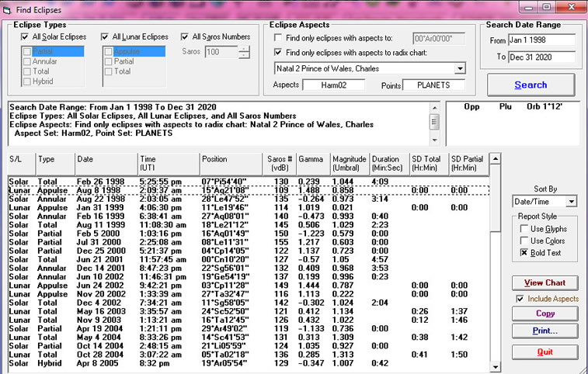This screenshot has width=588, height=374.
Task: Click the Saros number spinner arrows
Action: [245, 52]
